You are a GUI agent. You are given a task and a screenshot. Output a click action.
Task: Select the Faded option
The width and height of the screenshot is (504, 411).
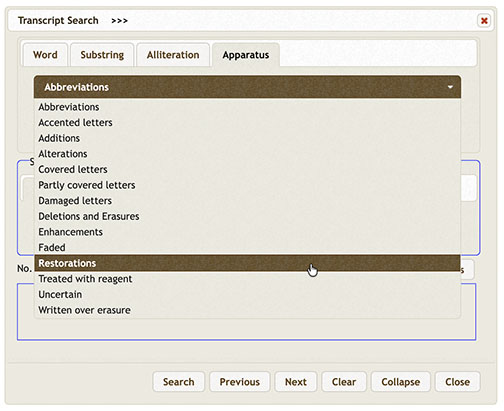247,248
